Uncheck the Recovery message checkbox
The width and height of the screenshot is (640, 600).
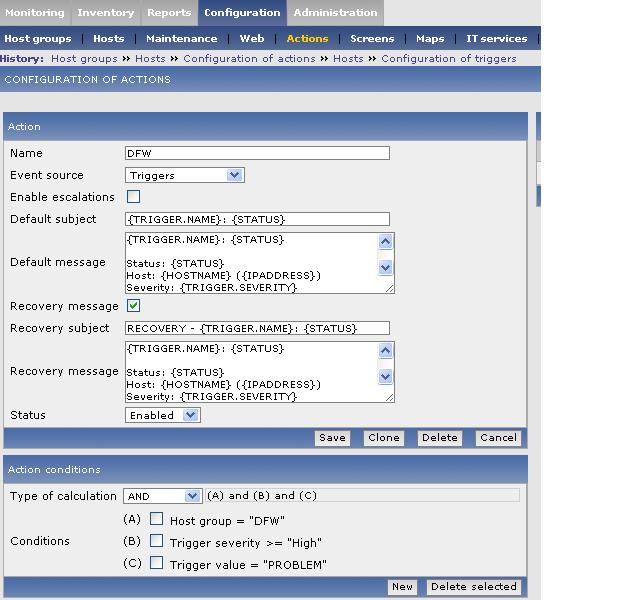[133, 306]
